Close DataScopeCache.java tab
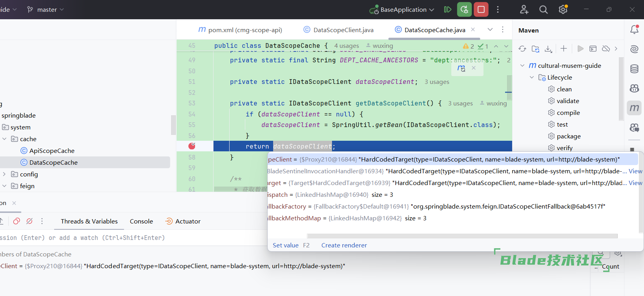 [x=473, y=29]
